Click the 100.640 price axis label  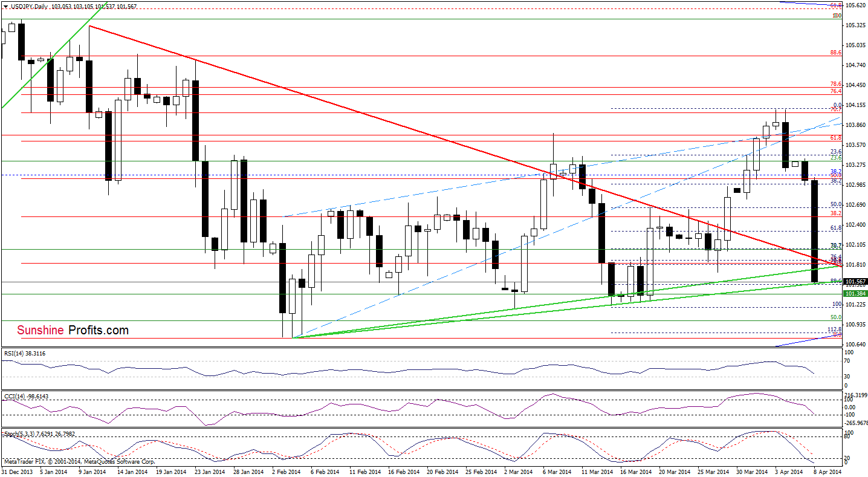[x=856, y=345]
